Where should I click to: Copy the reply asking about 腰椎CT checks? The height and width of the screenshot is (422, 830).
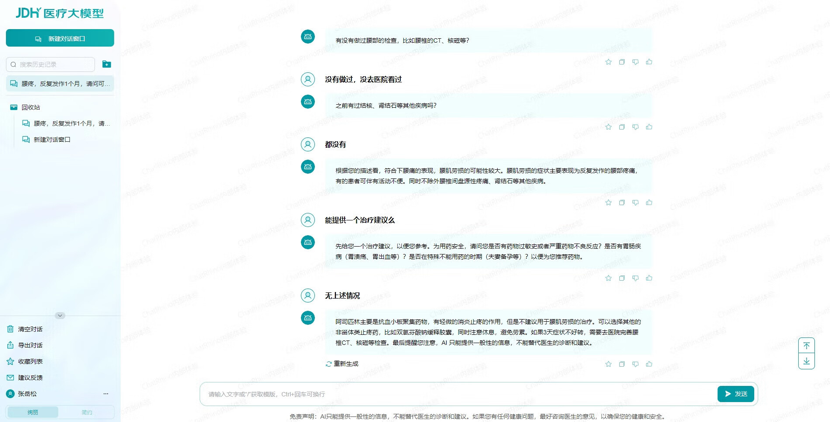click(x=622, y=62)
